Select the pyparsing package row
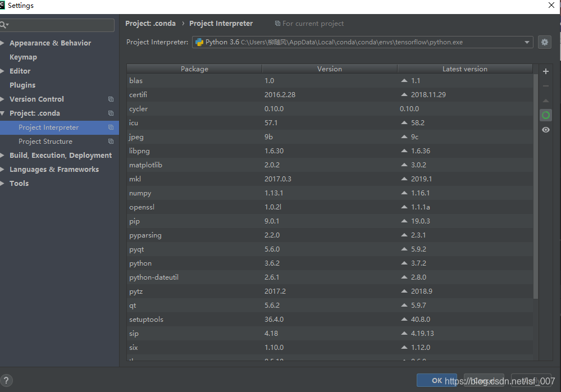Screen dimensions: 561x392 (x=330, y=235)
